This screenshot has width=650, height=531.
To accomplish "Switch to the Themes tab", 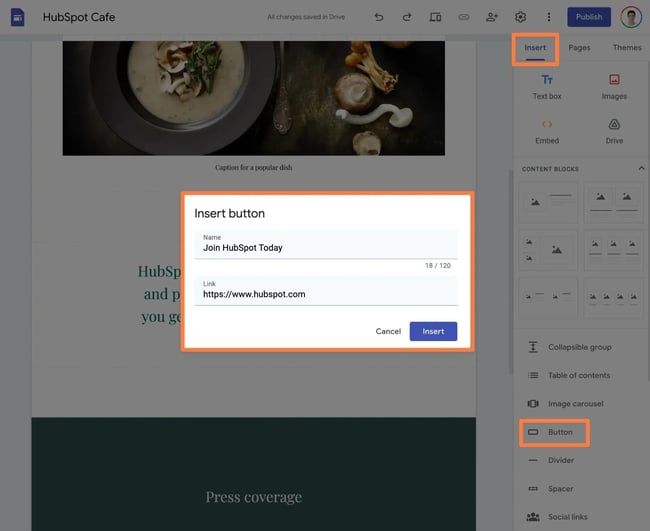I will [627, 48].
